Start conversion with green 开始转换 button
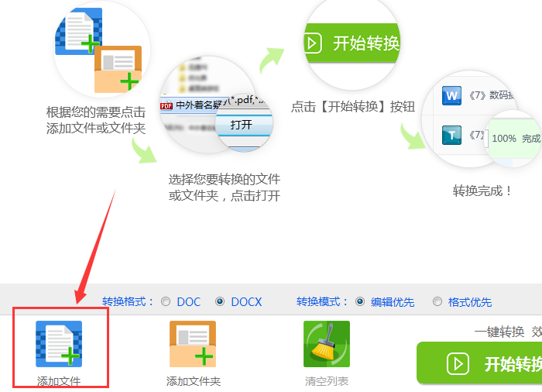Screen dimensions: 542x392 pyautogui.click(x=479, y=363)
